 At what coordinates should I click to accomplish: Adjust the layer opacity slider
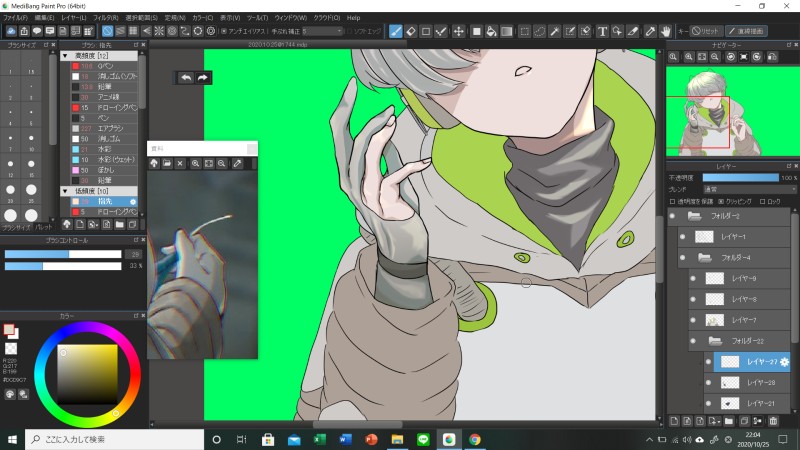740,178
